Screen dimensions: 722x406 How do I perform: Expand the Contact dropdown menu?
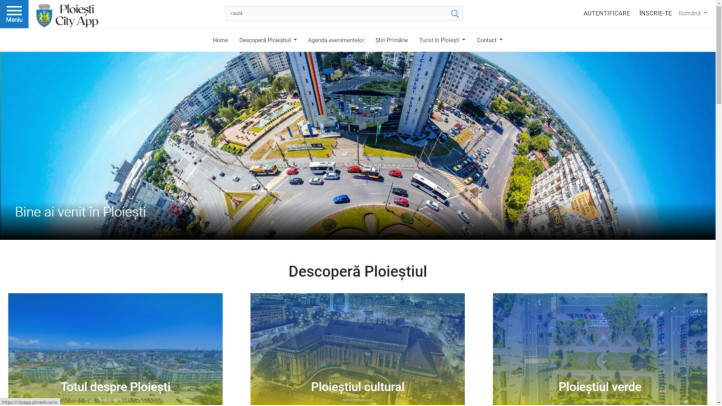pos(489,40)
